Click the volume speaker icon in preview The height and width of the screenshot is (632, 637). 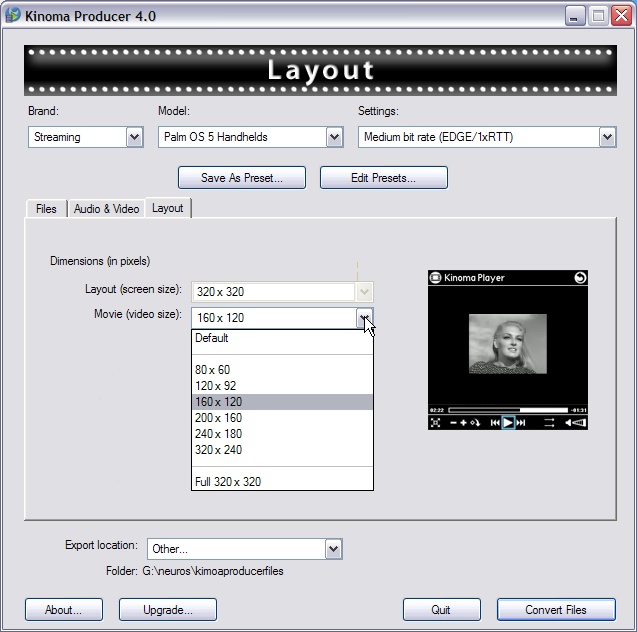(x=576, y=423)
